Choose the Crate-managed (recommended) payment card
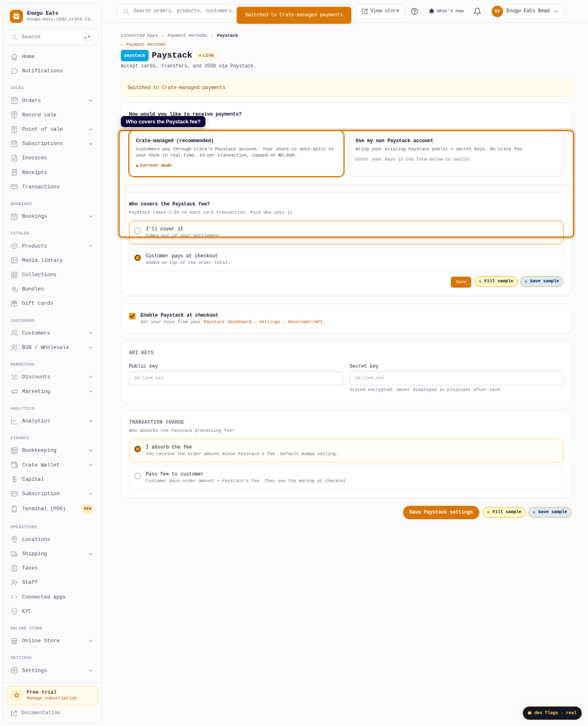This screenshot has height=726, width=588. click(236, 154)
